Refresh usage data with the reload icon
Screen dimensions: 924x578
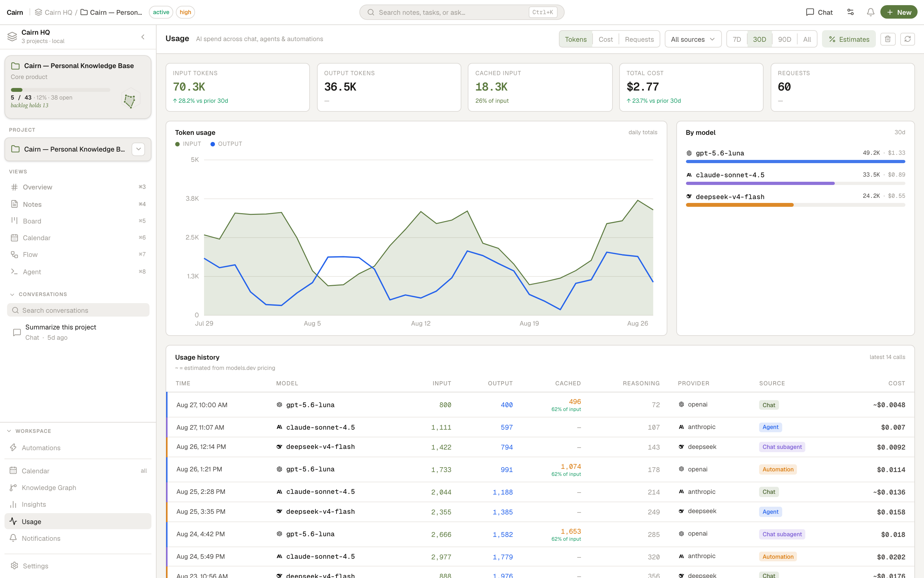[908, 39]
